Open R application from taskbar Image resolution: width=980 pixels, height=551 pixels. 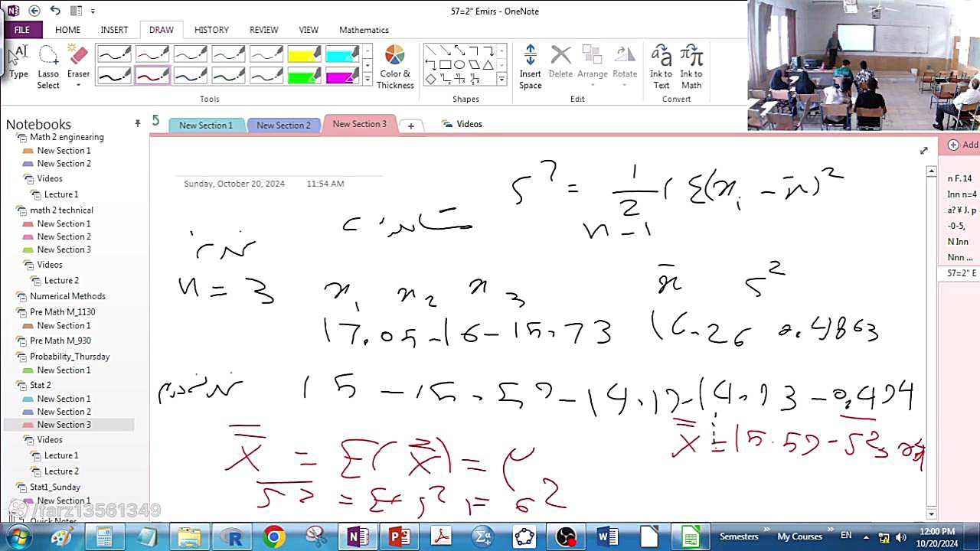[x=232, y=537]
